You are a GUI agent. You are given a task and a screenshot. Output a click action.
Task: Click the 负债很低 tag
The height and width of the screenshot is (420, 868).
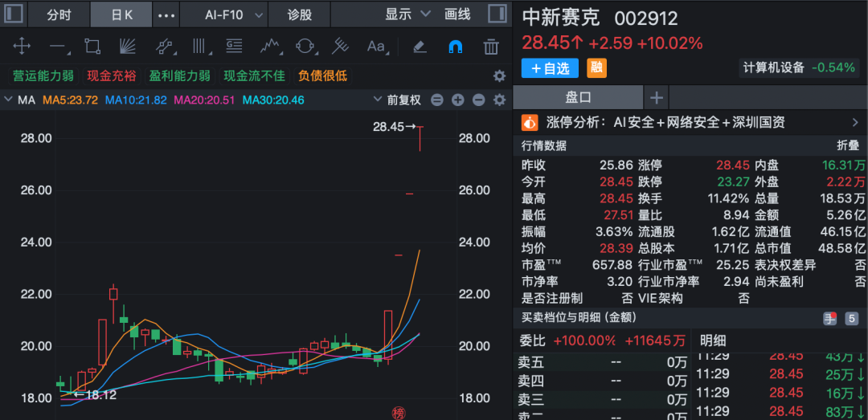323,75
